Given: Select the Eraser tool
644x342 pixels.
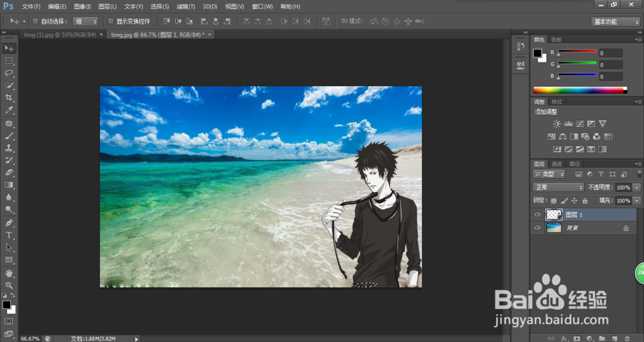Looking at the screenshot, I should click(x=8, y=173).
